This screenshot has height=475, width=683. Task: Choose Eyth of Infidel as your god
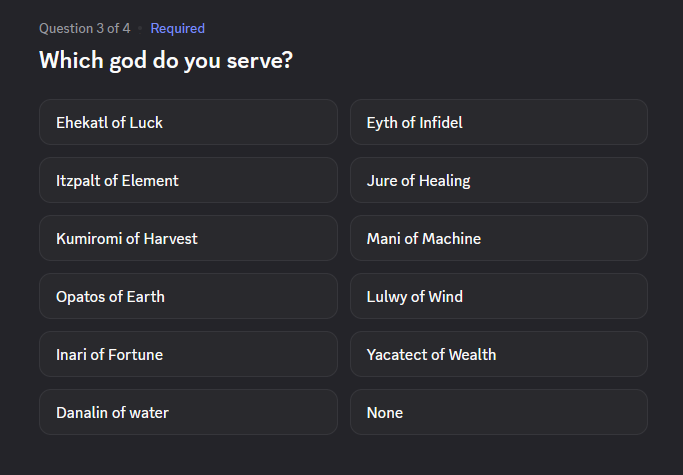498,123
